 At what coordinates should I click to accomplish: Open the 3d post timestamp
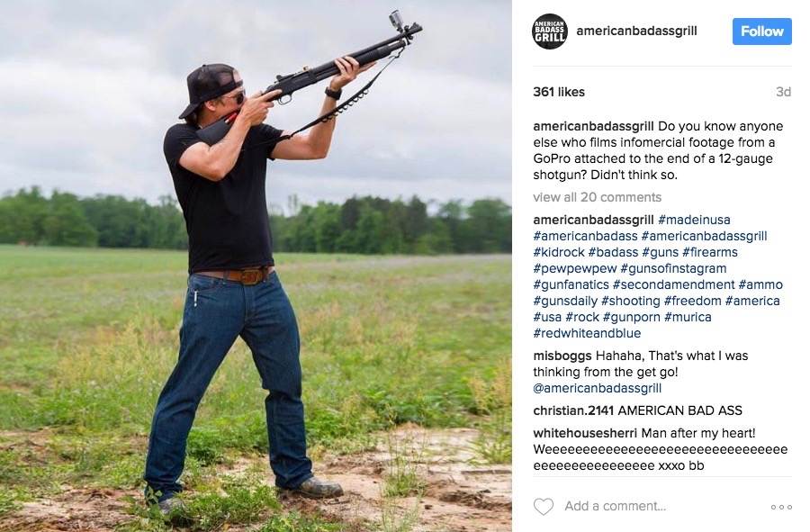click(x=783, y=92)
